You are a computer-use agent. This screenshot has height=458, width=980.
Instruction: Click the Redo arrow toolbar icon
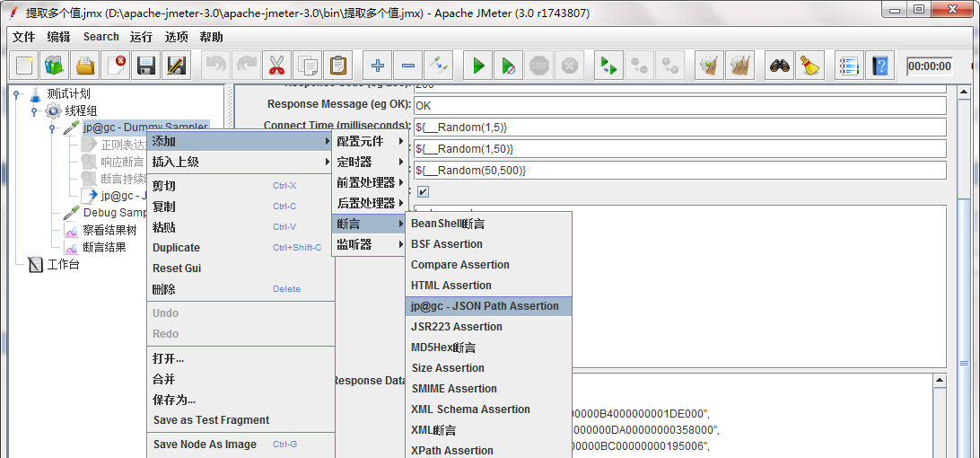point(246,65)
